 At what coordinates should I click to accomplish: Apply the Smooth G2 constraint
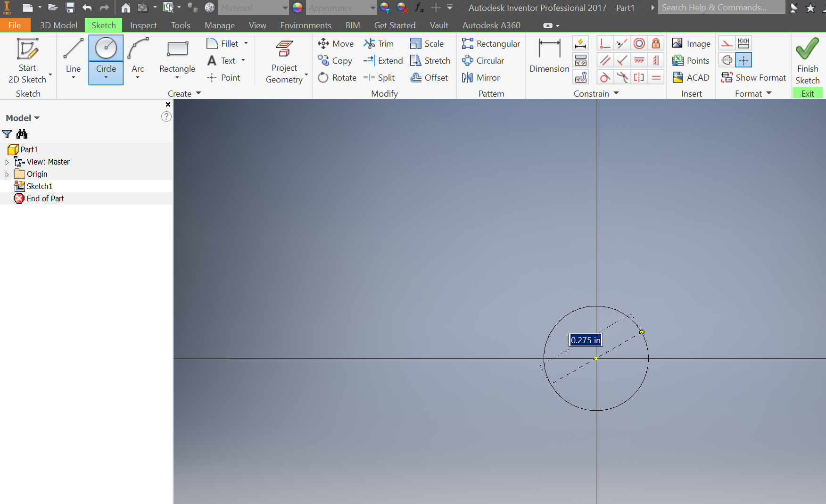click(x=622, y=77)
